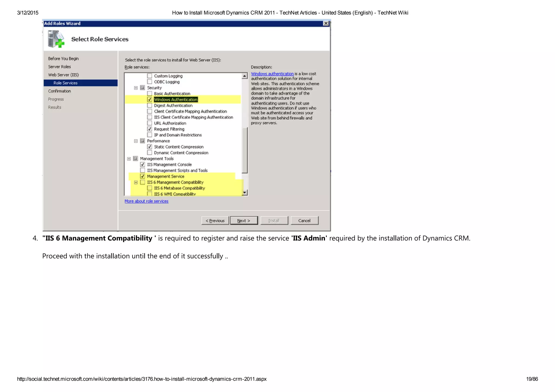The width and height of the screenshot is (555, 392).
Task: Collapse the Security tree node
Action: (x=136, y=88)
